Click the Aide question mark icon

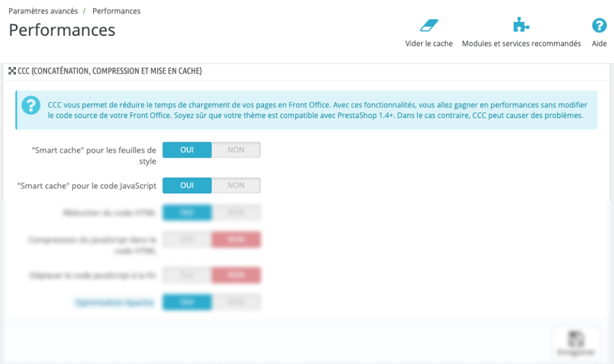point(599,26)
